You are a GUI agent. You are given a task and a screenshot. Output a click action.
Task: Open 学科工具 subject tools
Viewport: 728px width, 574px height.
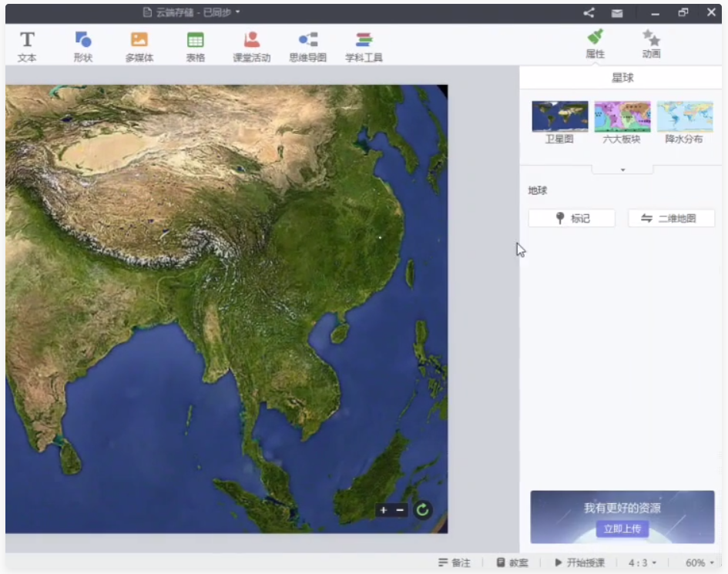tap(364, 46)
